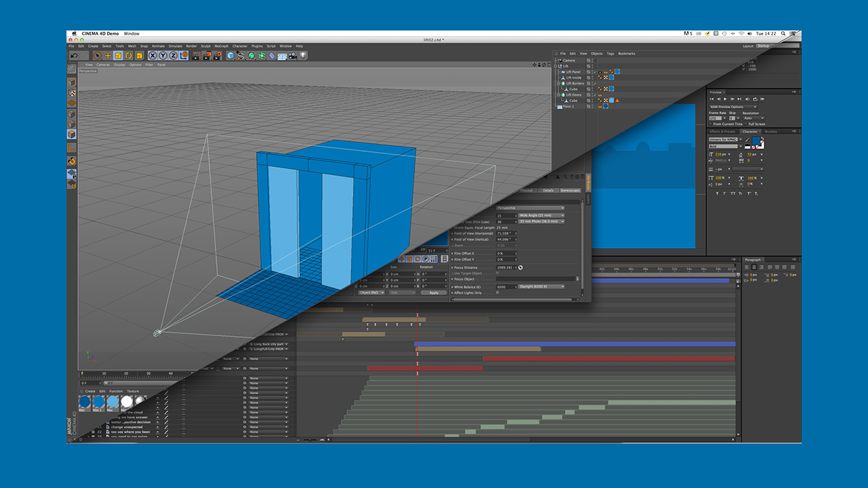This screenshot has width=868, height=488.
Task: Click the purple Deformer object icon
Action: (x=272, y=56)
